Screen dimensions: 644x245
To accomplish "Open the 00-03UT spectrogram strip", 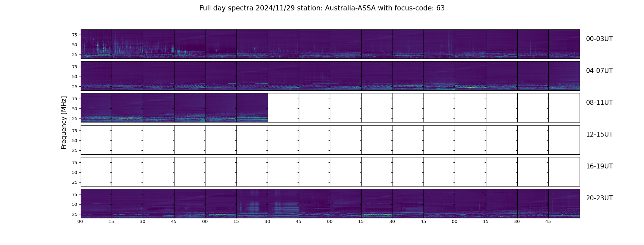I will 330,44.
